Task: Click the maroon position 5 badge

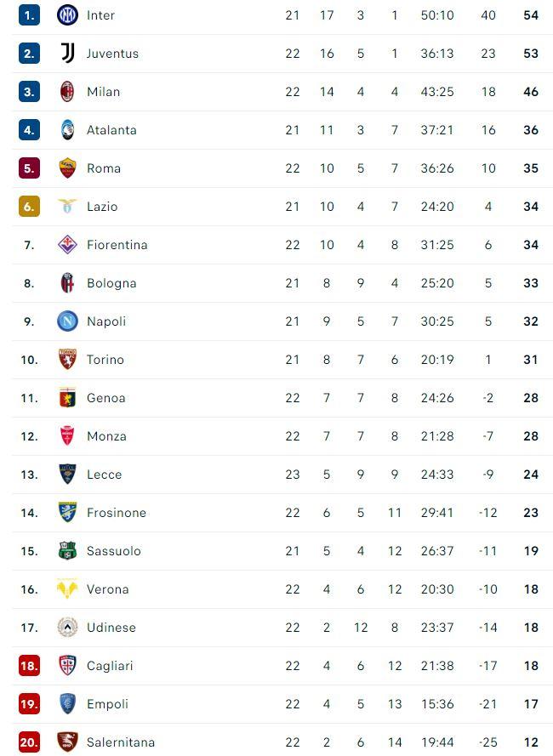Action: pyautogui.click(x=29, y=168)
